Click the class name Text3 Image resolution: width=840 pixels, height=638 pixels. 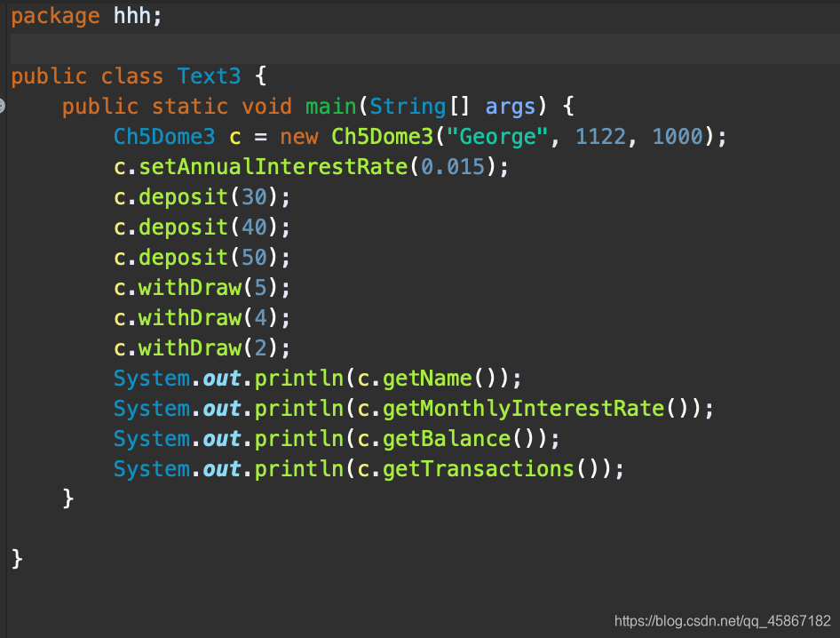pyautogui.click(x=209, y=76)
